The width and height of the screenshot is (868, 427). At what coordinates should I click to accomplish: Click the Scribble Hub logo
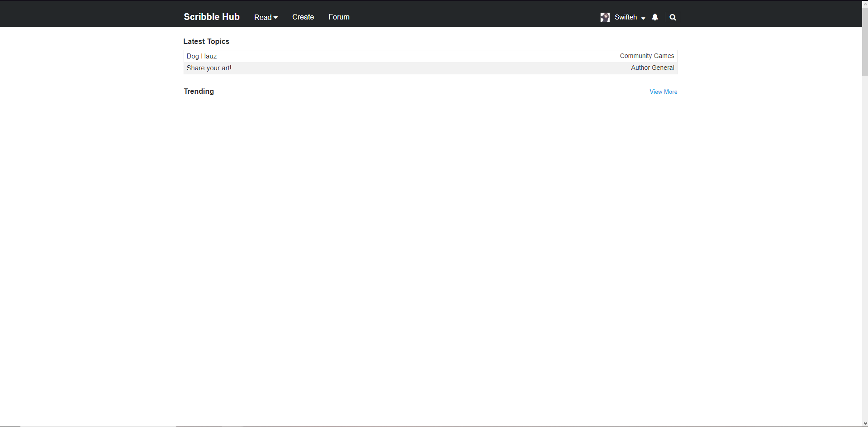coord(211,17)
